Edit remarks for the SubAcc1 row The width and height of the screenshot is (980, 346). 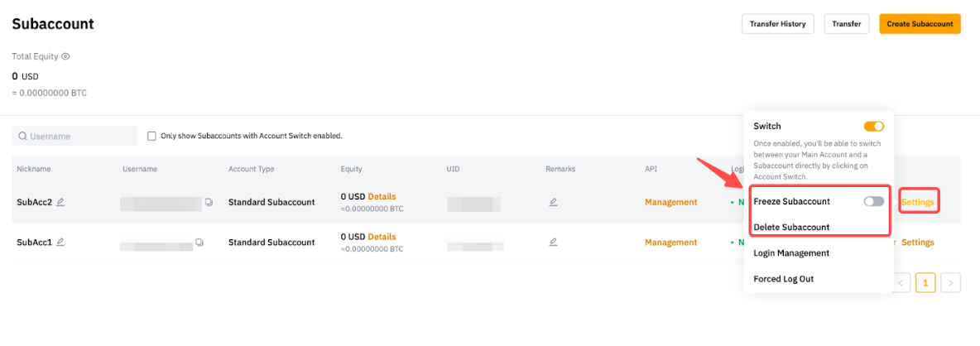coord(553,243)
